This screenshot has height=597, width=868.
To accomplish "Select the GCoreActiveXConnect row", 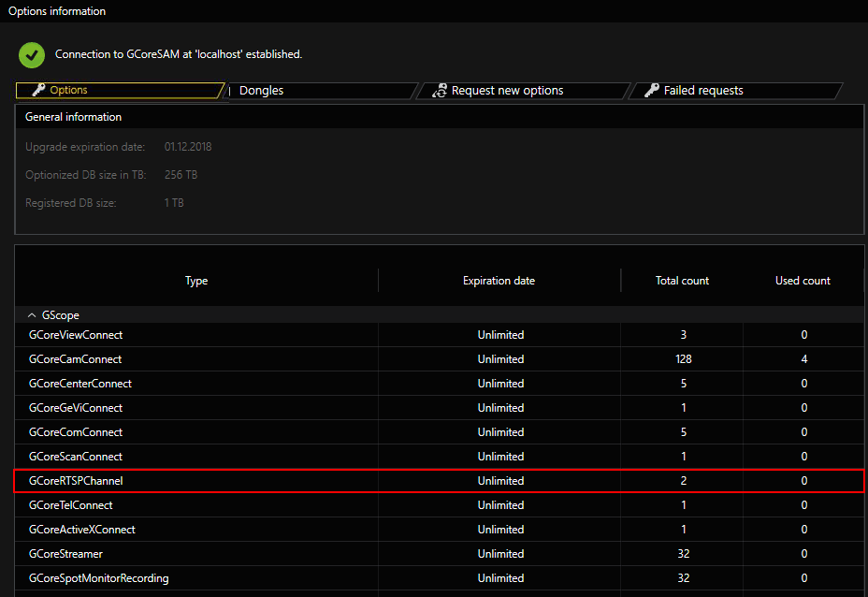I will [x=439, y=530].
